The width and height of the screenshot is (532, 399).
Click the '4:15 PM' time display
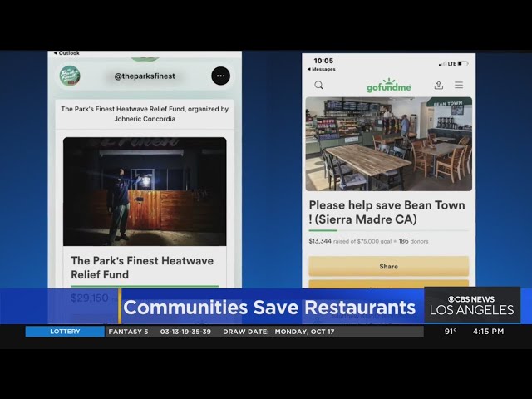point(488,332)
